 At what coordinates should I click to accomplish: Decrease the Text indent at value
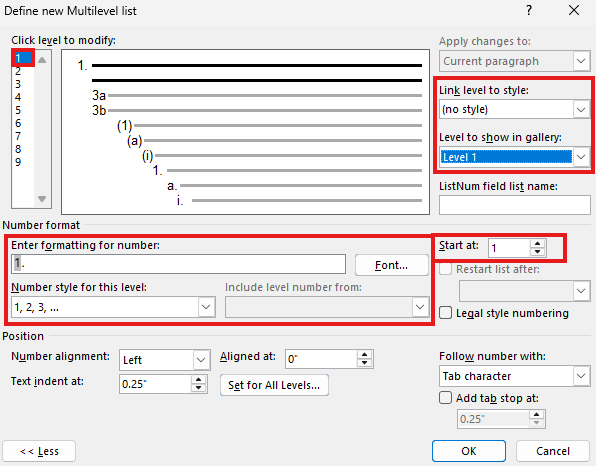[x=198, y=388]
